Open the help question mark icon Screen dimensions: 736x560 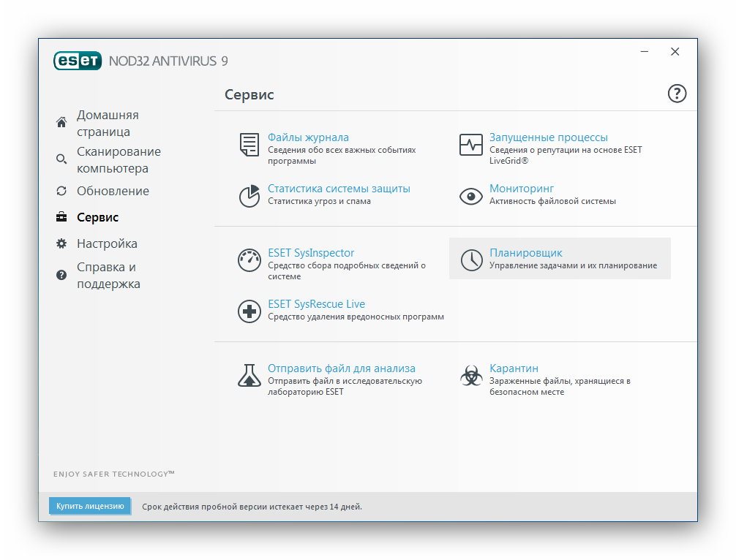(x=677, y=94)
